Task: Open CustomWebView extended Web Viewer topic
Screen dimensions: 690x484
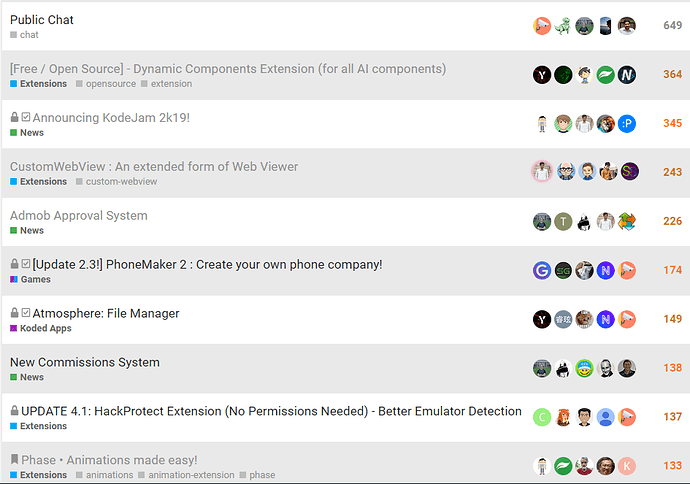Action: (154, 167)
